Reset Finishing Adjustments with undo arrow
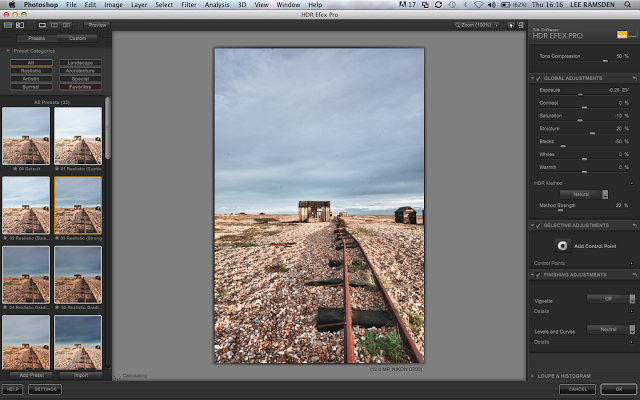The image size is (640, 400). pos(635,275)
